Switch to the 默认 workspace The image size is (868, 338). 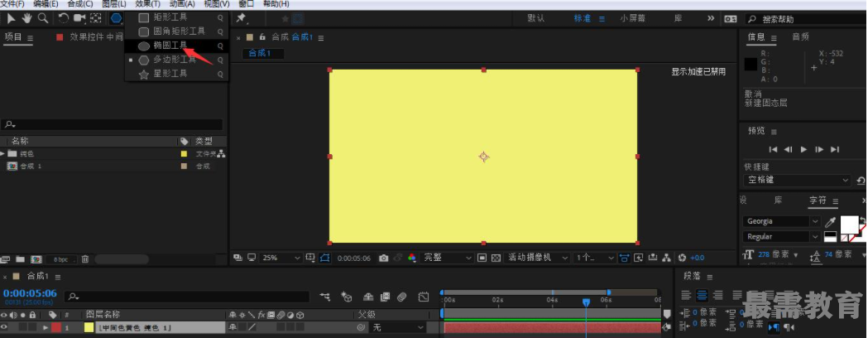(536, 18)
